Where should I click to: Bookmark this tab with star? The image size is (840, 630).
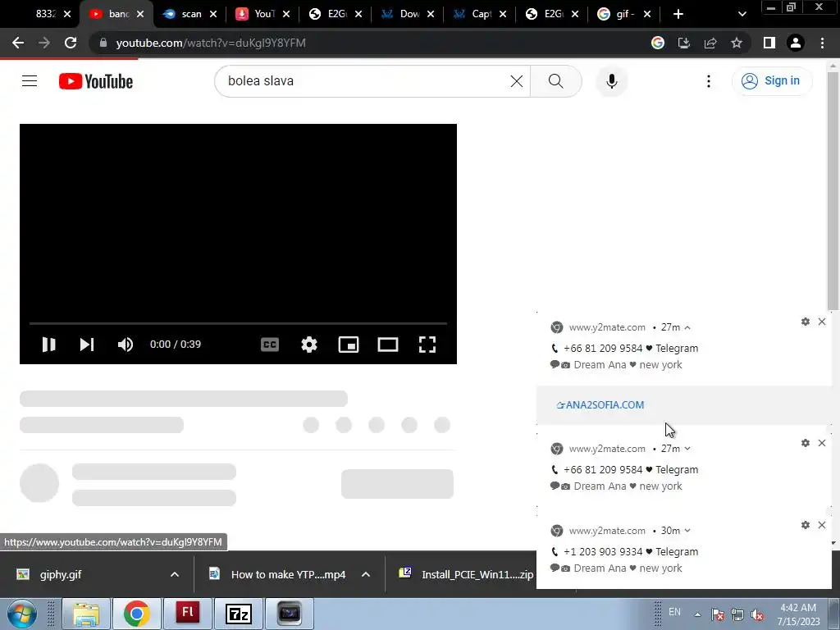click(x=737, y=43)
